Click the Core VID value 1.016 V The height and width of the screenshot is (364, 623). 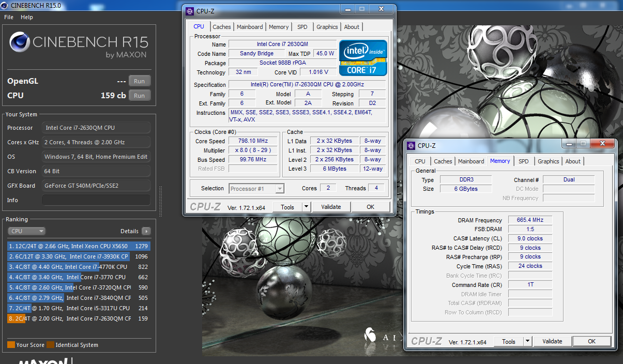[318, 72]
